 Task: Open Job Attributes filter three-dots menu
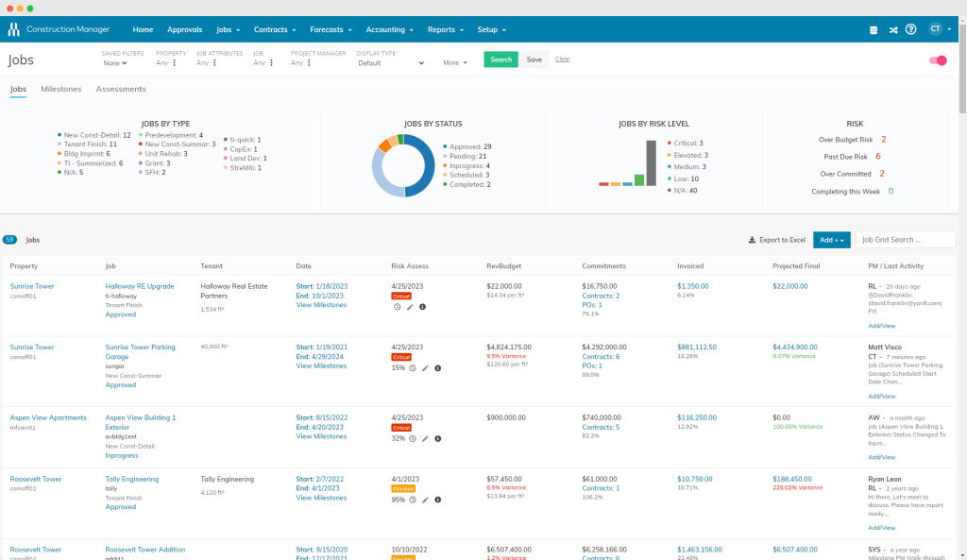(x=214, y=63)
